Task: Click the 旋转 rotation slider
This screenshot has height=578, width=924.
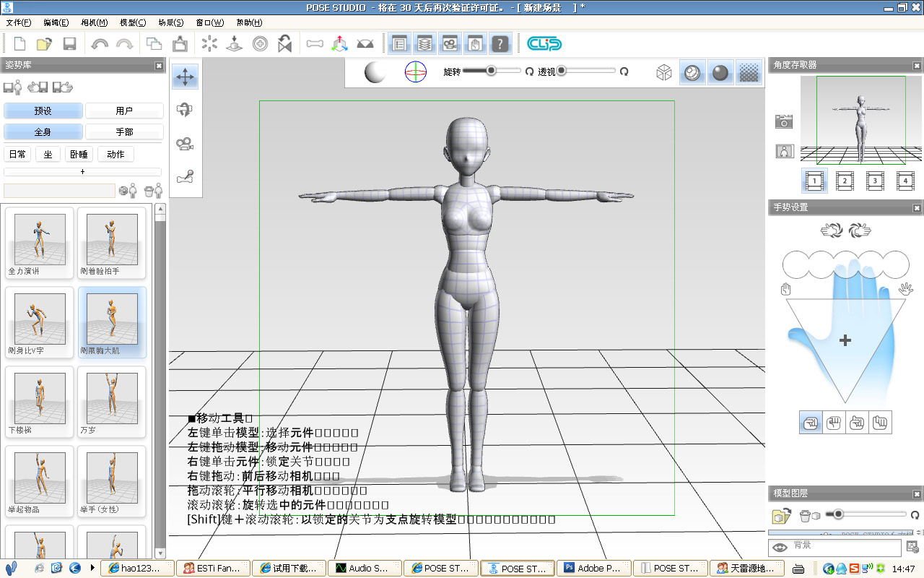Action: coord(491,71)
